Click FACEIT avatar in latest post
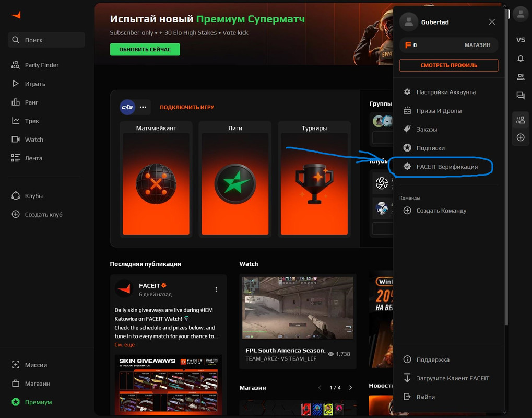532x418 pixels. [x=124, y=289]
